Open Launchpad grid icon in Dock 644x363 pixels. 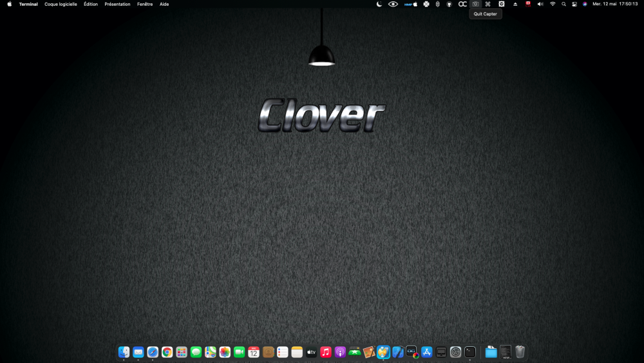(x=182, y=352)
